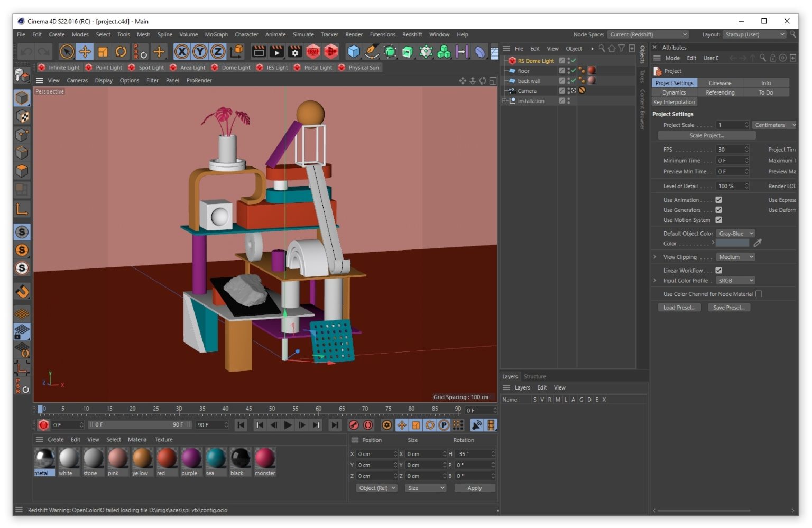
Task: Select the Rotate tool
Action: 121,51
